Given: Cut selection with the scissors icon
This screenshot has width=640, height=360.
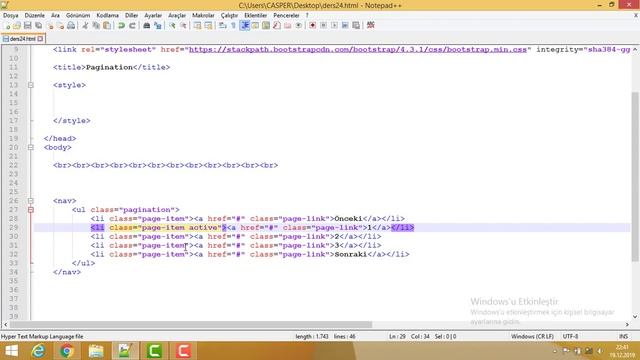Looking at the screenshot, I should pos(85,25).
